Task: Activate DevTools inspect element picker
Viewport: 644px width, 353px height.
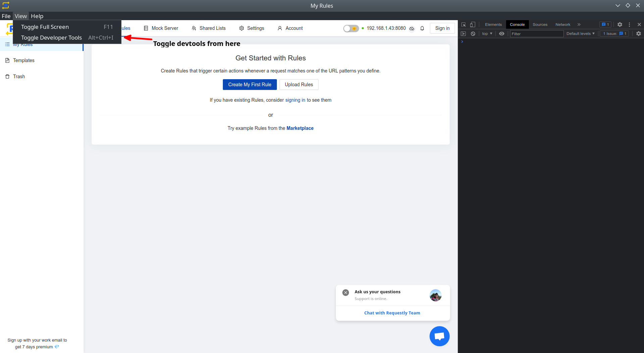Action: click(463, 24)
